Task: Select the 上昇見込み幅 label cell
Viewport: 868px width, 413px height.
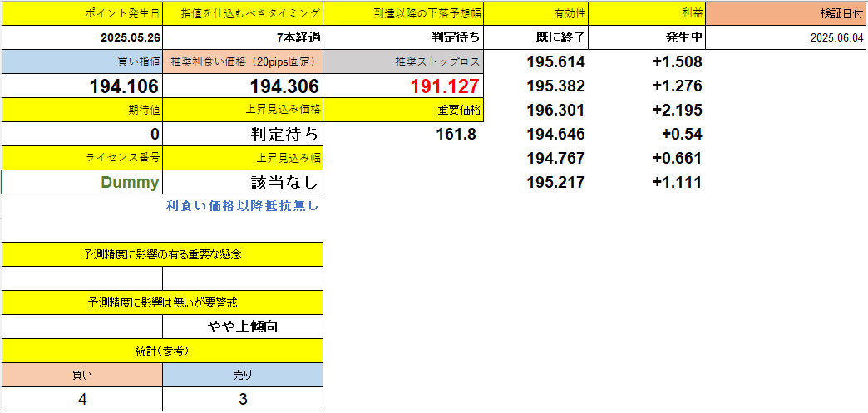Action: point(243,158)
